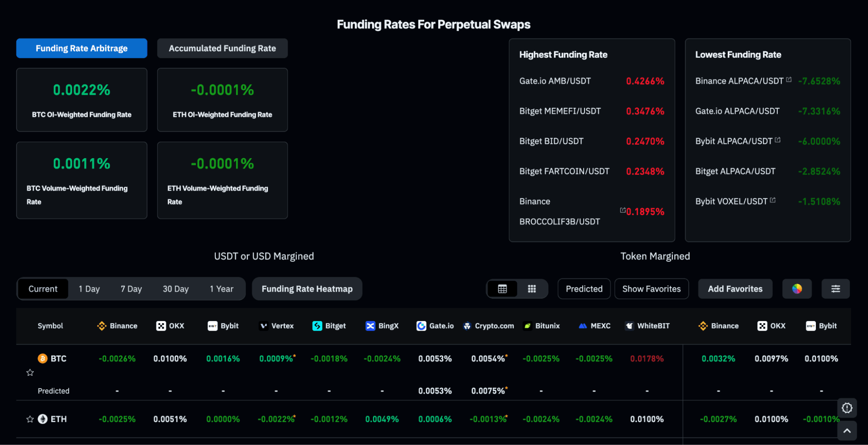Click the Ethereum coin icon
Viewport: 868px width, 445px height.
point(43,419)
